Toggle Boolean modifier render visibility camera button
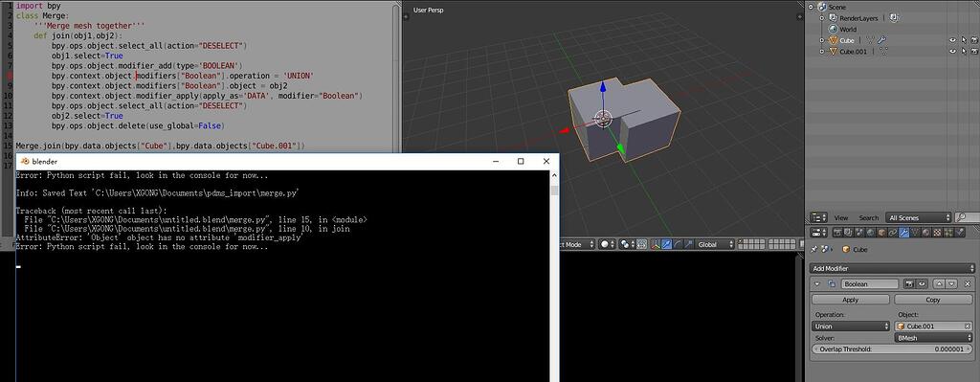The height and width of the screenshot is (382, 980). (909, 283)
